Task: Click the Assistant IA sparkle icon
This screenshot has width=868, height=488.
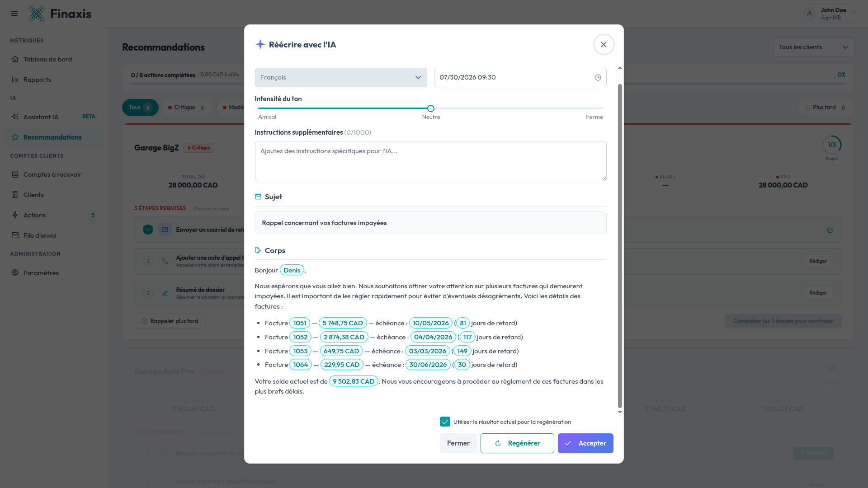Action: [15, 117]
